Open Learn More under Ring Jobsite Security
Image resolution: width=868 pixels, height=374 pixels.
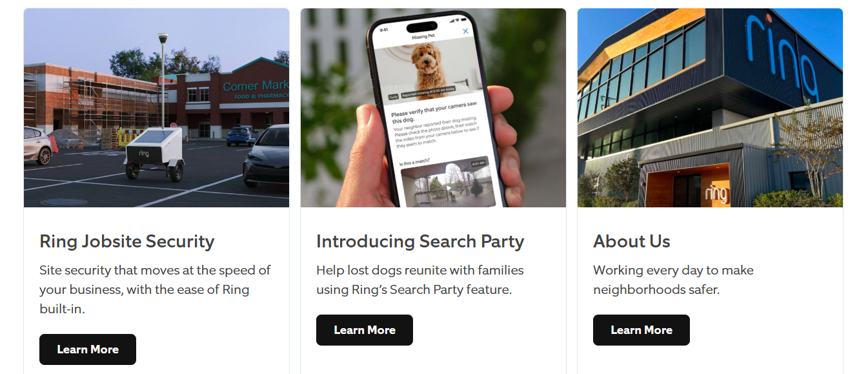click(88, 349)
